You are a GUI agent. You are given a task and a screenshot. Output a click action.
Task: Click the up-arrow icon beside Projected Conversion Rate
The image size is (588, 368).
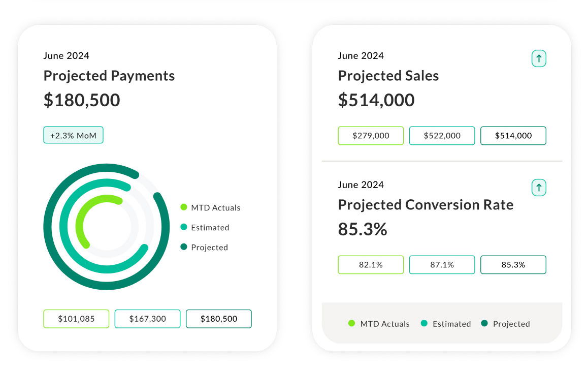click(x=539, y=188)
